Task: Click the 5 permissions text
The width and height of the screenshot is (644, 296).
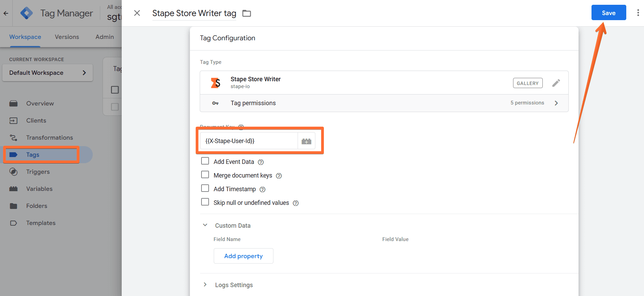Action: pyautogui.click(x=527, y=103)
